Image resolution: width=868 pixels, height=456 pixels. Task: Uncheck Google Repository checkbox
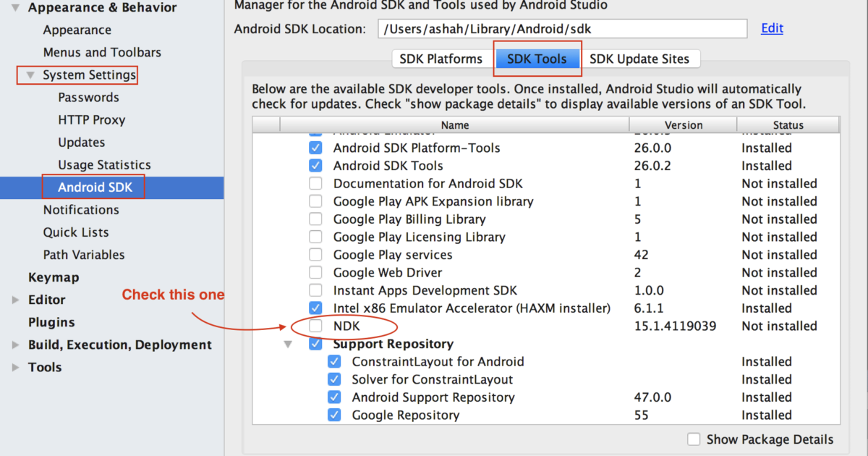pyautogui.click(x=334, y=415)
